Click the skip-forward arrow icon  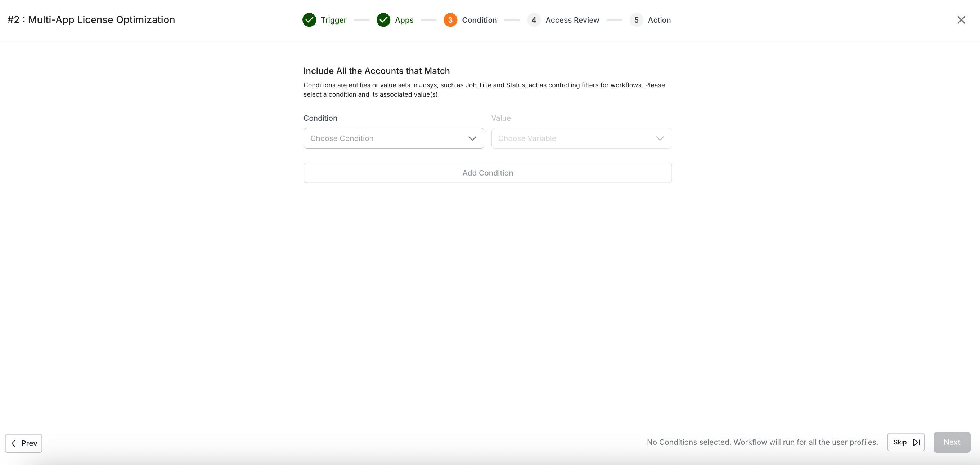tap(916, 442)
